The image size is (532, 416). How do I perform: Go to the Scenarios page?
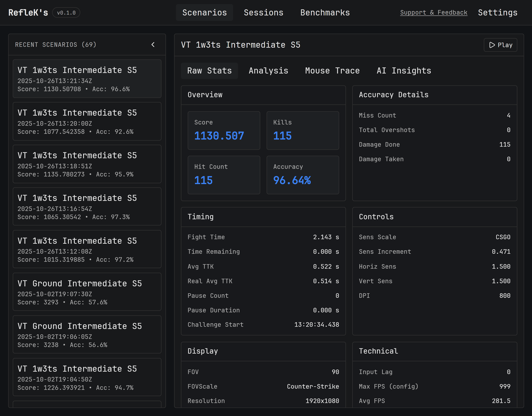(204, 12)
